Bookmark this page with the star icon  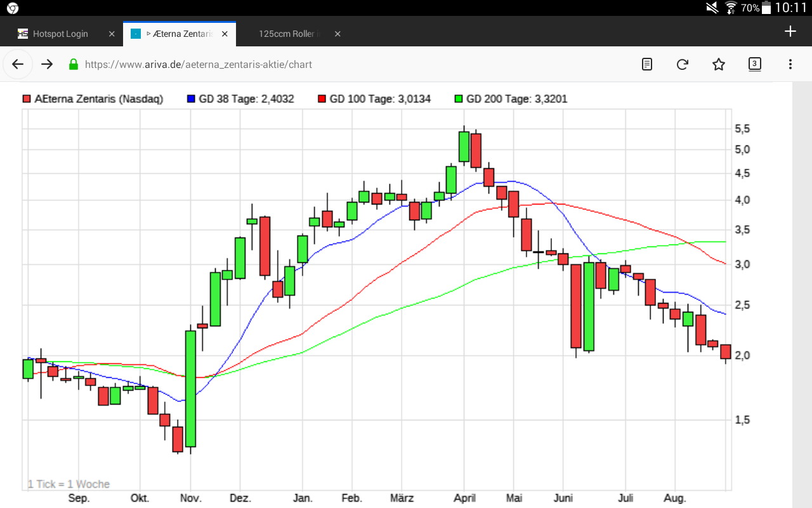(719, 64)
